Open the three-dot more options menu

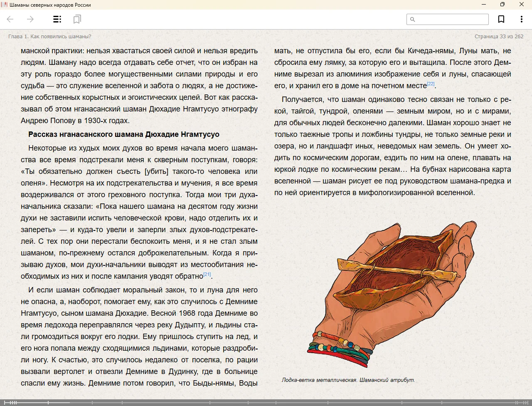click(x=521, y=19)
